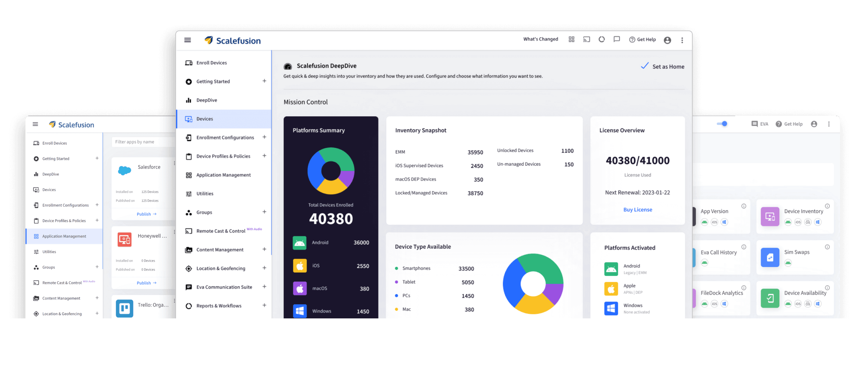Viewport: 868px width, 365px height.
Task: Click the Buy License link
Action: pyautogui.click(x=637, y=209)
